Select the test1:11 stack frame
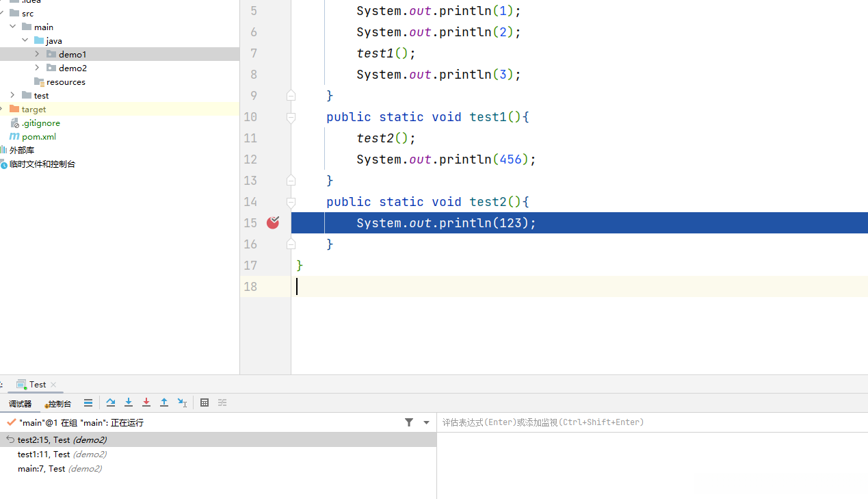 [62, 455]
